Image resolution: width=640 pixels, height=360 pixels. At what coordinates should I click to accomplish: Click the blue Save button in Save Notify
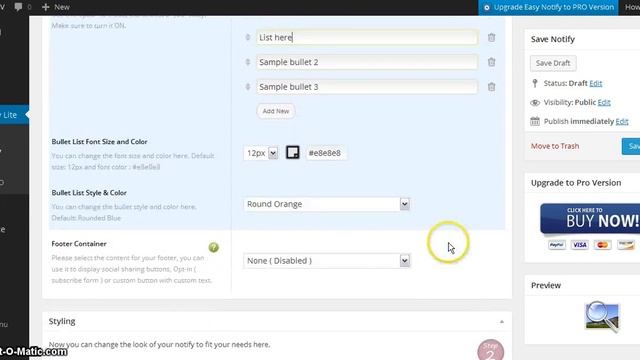pyautogui.click(x=631, y=146)
